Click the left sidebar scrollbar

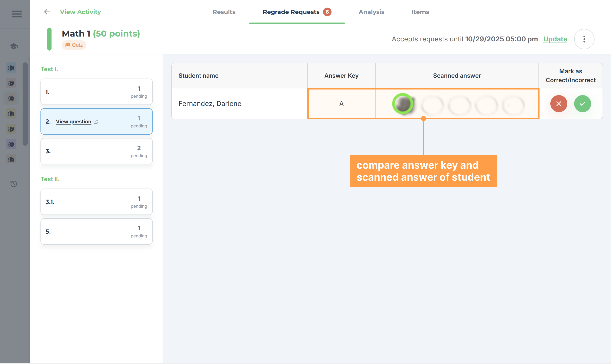25,104
